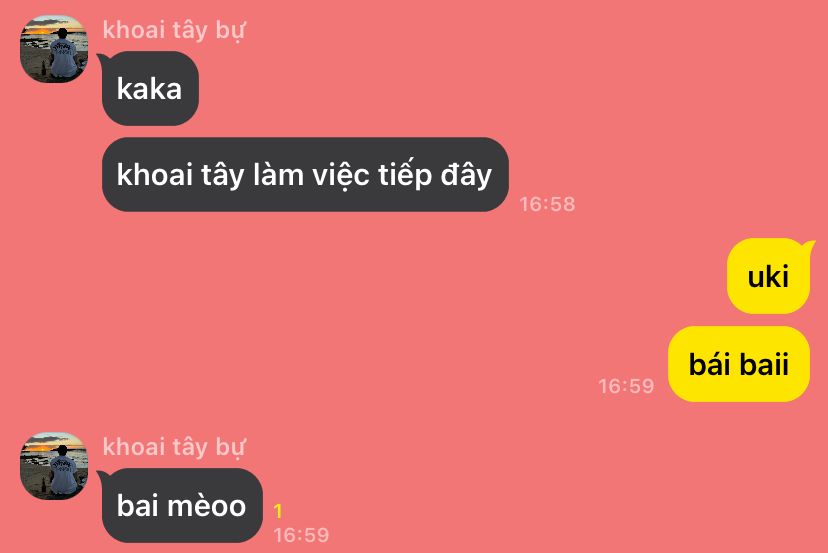Click the 16:58 timestamp
Image resolution: width=828 pixels, height=553 pixels.
coord(547,204)
